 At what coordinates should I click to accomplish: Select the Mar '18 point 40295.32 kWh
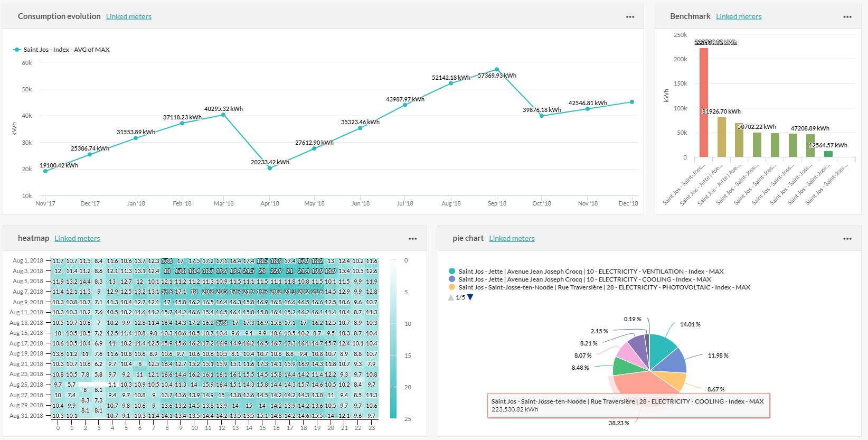(224, 115)
